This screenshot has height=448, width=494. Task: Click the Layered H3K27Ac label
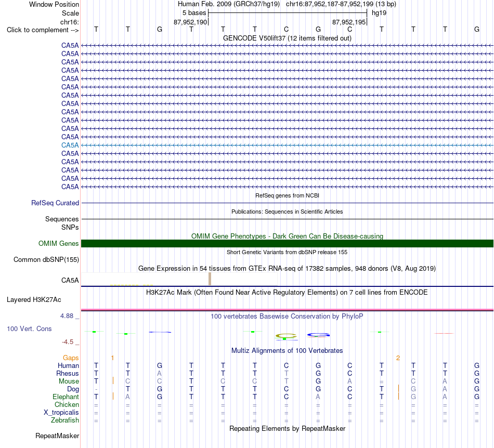pyautogui.click(x=34, y=300)
